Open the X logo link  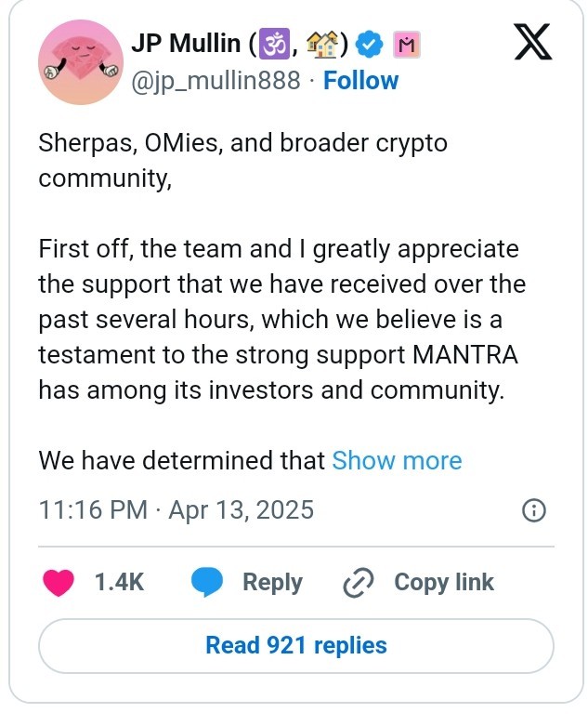(x=532, y=45)
